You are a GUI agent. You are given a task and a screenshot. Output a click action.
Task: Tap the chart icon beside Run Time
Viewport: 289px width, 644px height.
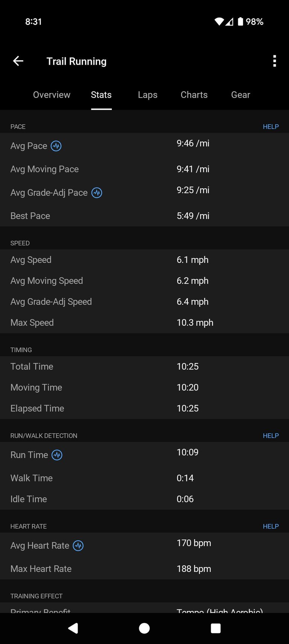(x=57, y=455)
